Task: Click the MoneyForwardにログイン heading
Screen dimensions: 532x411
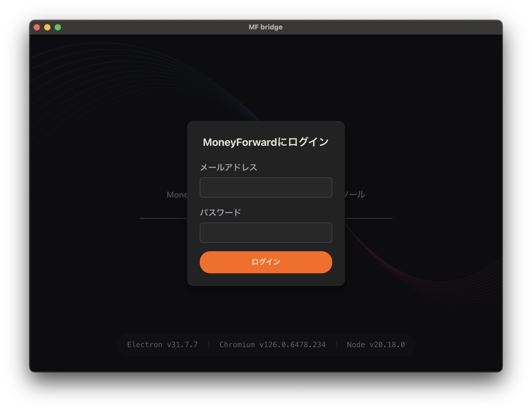Action: click(x=266, y=142)
